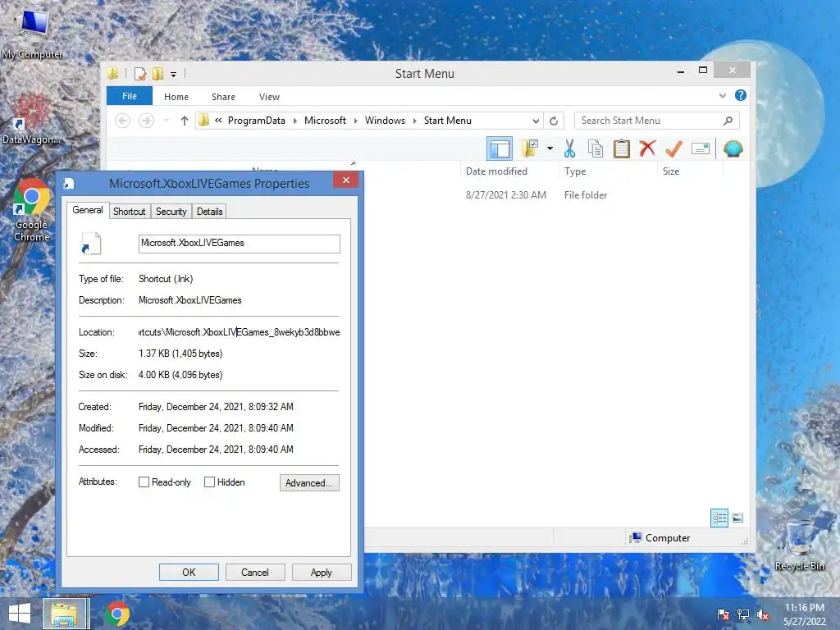Click the muted volume tray icon

pyautogui.click(x=763, y=614)
